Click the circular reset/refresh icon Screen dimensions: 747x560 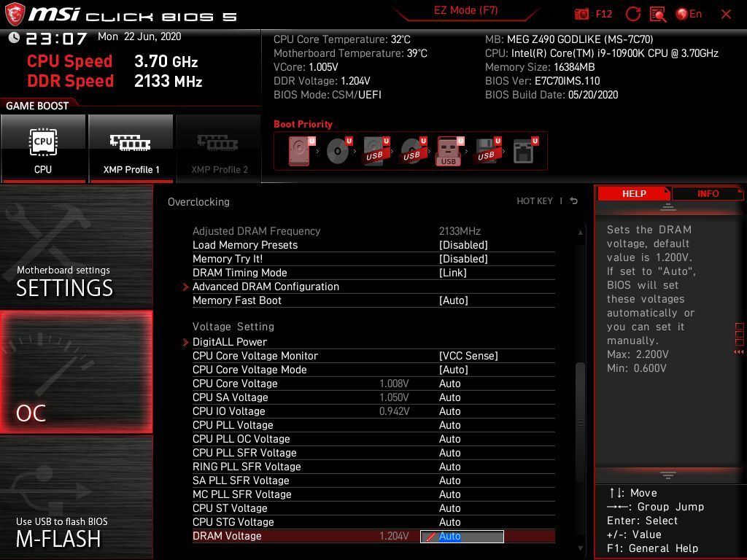[633, 14]
